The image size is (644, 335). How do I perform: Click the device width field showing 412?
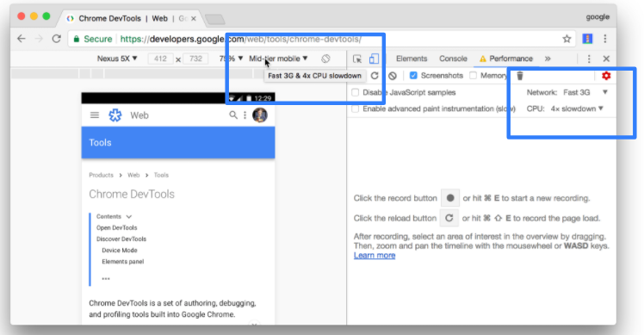pyautogui.click(x=160, y=59)
